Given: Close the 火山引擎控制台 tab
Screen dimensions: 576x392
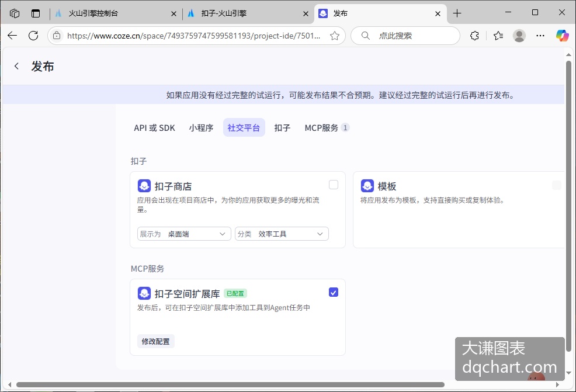Looking at the screenshot, I should pyautogui.click(x=174, y=14).
